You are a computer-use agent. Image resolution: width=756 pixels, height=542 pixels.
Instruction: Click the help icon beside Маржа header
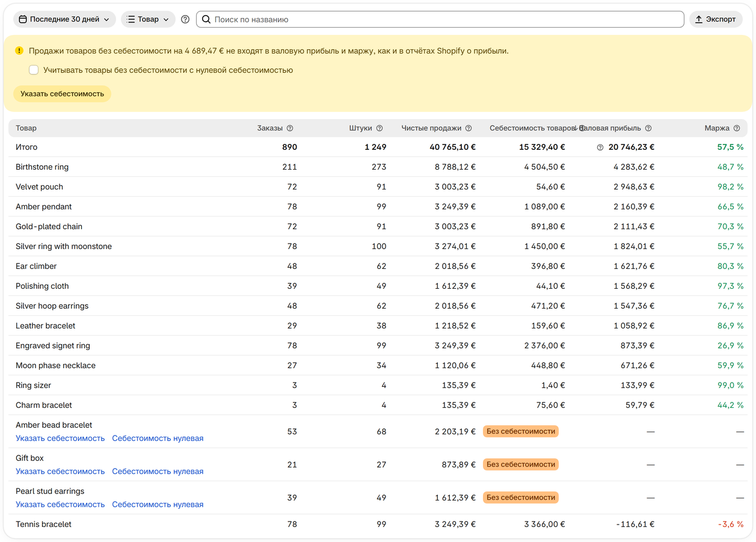click(x=737, y=128)
